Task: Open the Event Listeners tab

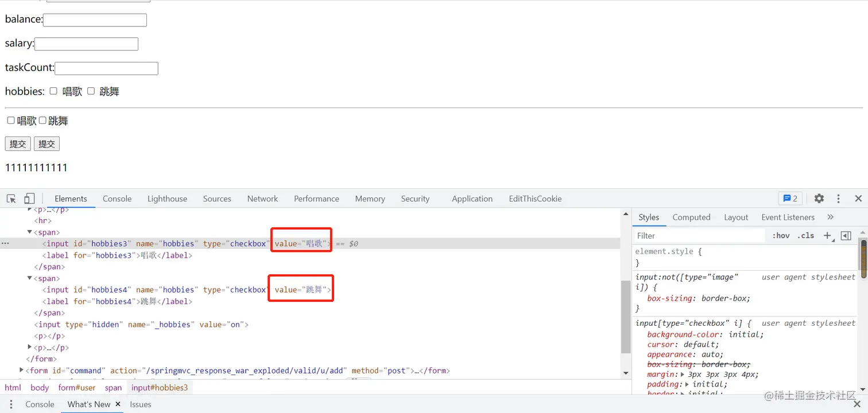Action: (788, 217)
